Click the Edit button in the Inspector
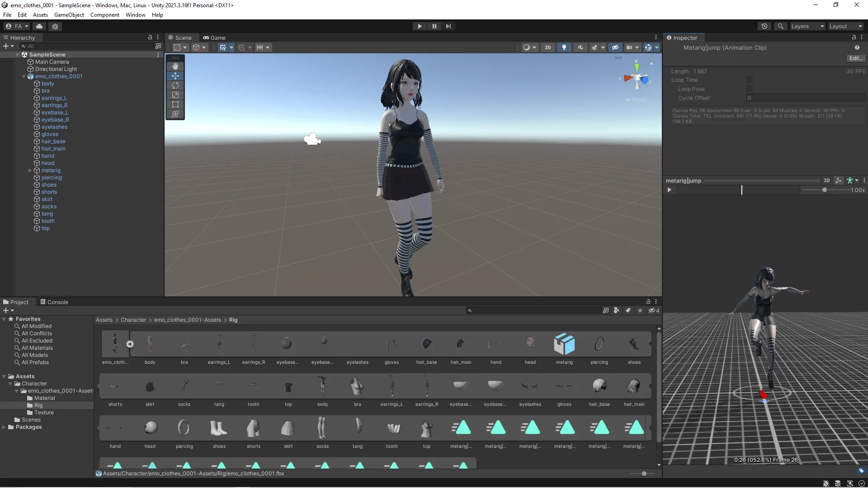868x488 pixels. [x=855, y=58]
